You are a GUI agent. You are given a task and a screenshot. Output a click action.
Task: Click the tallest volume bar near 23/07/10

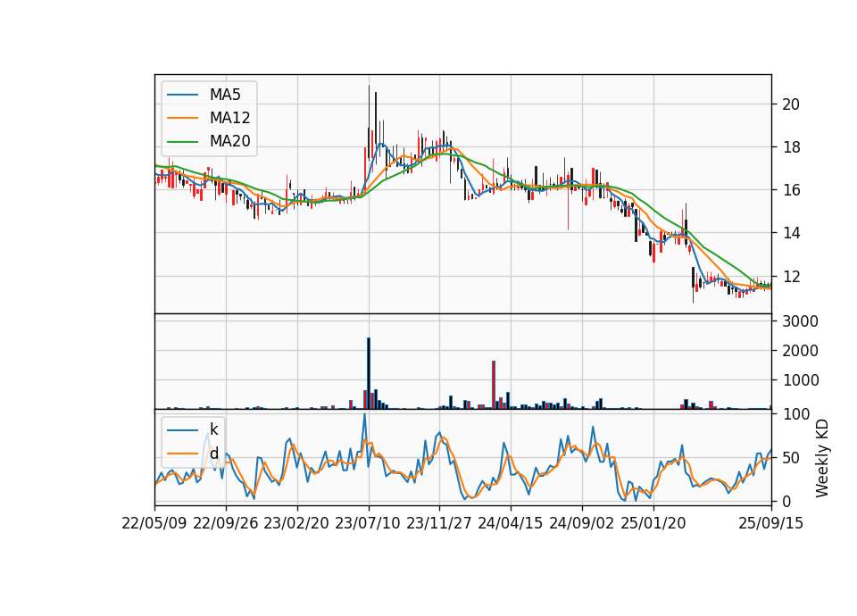tap(369, 373)
